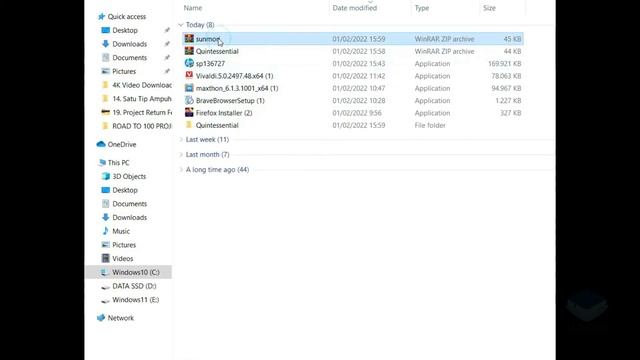Open the 14. Satu Tip Ampuh folder
This screenshot has width=640, height=360.
click(142, 98)
